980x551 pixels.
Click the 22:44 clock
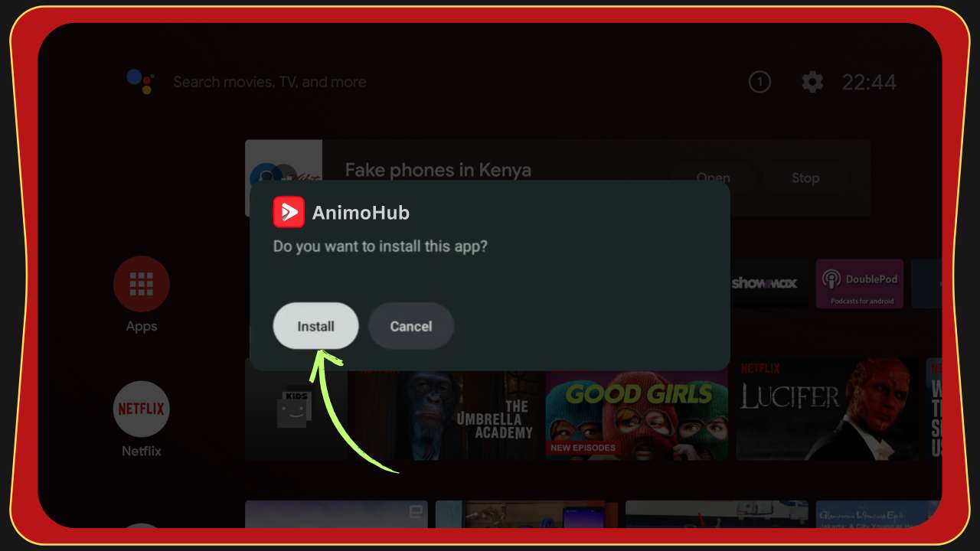pos(869,82)
